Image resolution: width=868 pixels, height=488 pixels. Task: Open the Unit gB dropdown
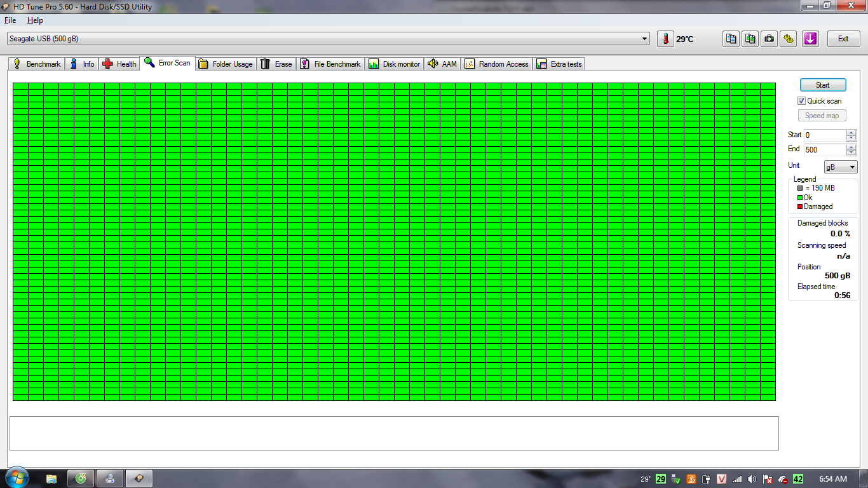pyautogui.click(x=841, y=167)
